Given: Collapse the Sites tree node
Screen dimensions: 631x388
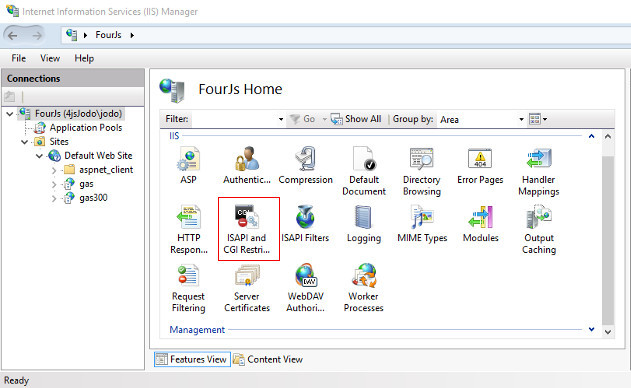Looking at the screenshot, I should pos(25,142).
